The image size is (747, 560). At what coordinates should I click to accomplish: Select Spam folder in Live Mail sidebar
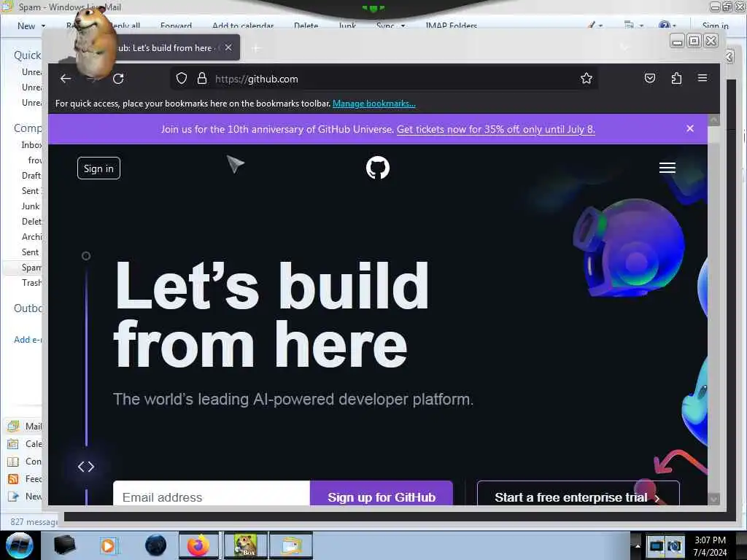click(31, 267)
